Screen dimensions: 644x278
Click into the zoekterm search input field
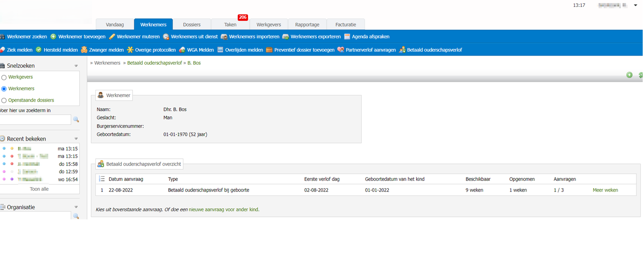[35, 120]
